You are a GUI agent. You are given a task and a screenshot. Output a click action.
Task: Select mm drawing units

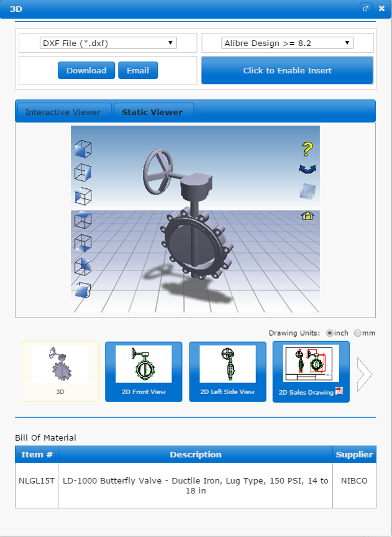point(358,333)
